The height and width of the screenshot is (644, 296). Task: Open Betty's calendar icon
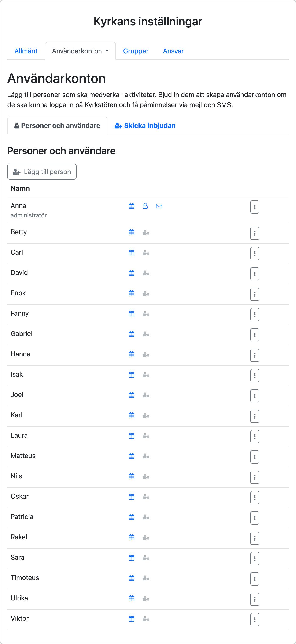(132, 232)
